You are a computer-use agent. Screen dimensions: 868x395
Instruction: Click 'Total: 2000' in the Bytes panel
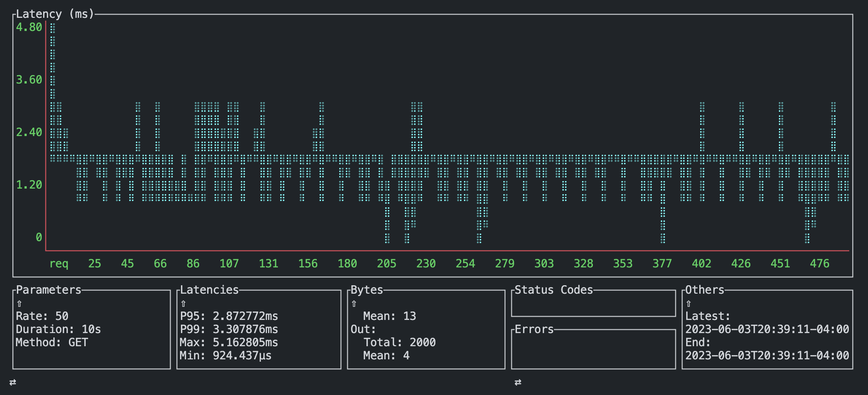coord(400,342)
